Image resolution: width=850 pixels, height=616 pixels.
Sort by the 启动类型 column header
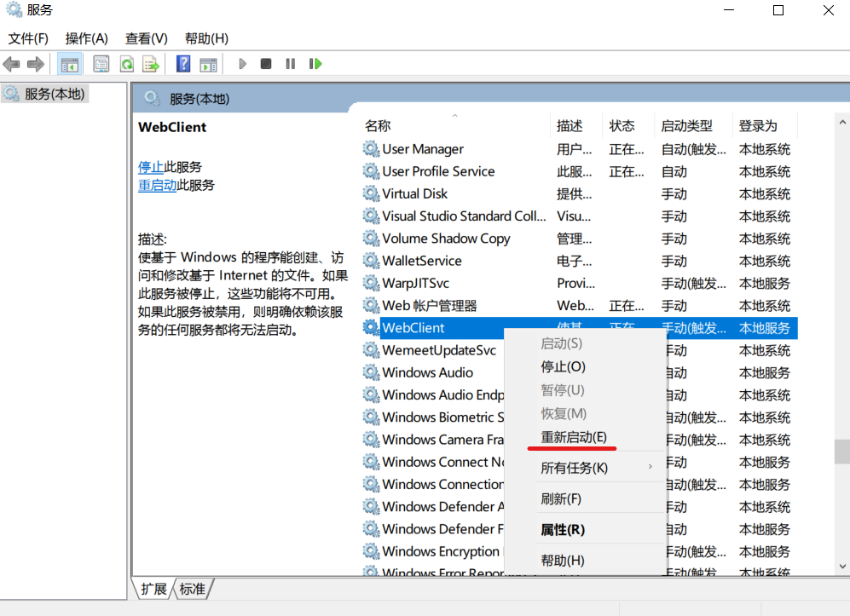(x=686, y=126)
